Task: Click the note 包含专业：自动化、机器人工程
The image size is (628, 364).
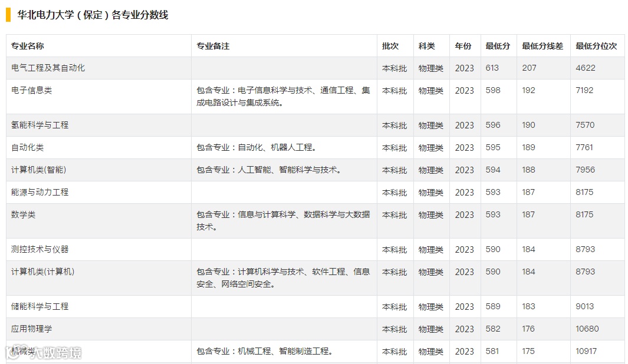Action: coord(257,148)
